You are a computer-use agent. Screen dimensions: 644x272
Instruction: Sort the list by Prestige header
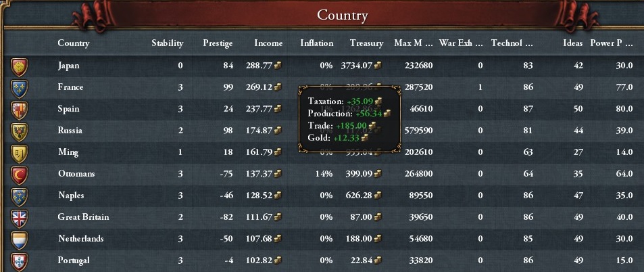[x=218, y=43]
